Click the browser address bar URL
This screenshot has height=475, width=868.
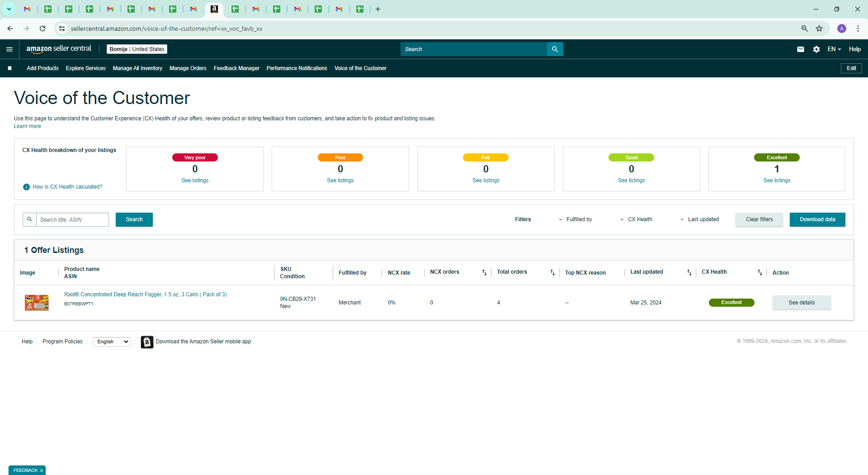coord(166,28)
